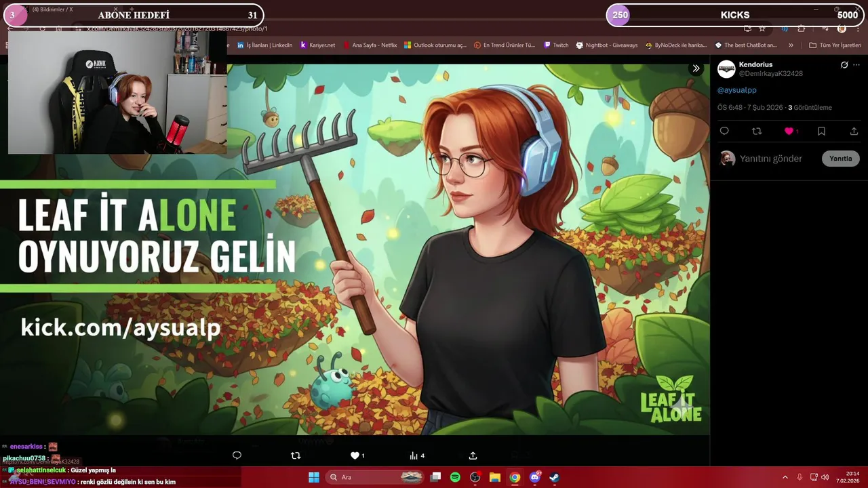Screen dimensions: 868x488
Task: Switch to Chrome on the taskbar
Action: [x=515, y=477]
